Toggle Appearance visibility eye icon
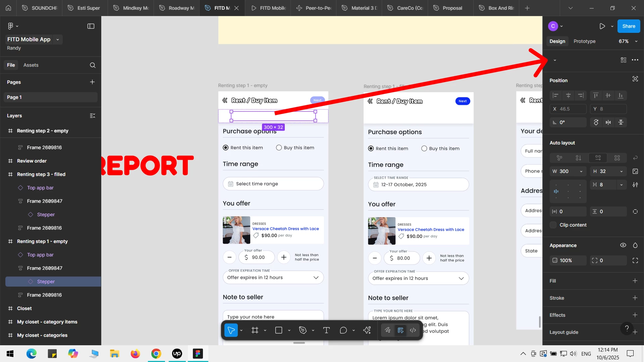Viewport: 644px width, 362px height. coord(623,245)
